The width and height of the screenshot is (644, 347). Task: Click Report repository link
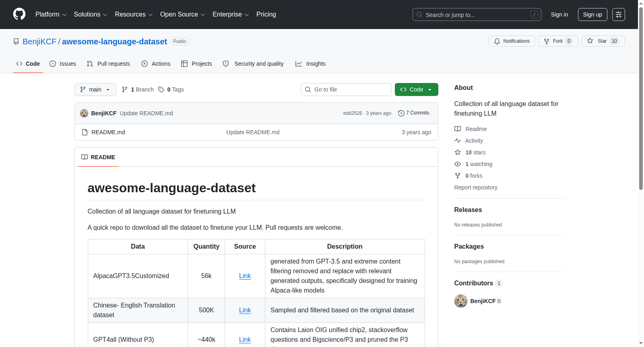pyautogui.click(x=476, y=187)
